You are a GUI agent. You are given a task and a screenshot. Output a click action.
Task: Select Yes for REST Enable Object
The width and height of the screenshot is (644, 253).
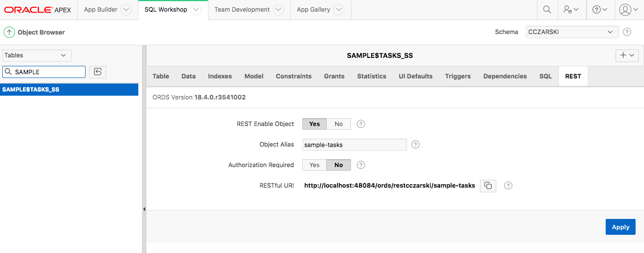(x=315, y=124)
